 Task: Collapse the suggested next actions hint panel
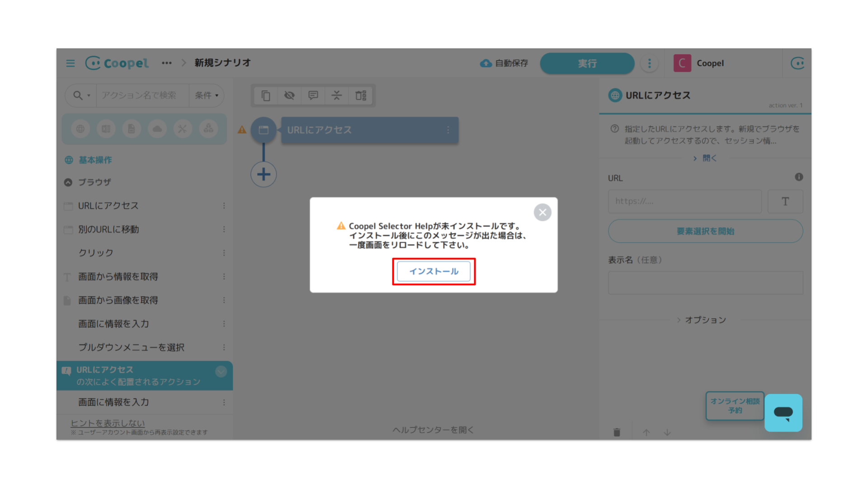coord(221,371)
